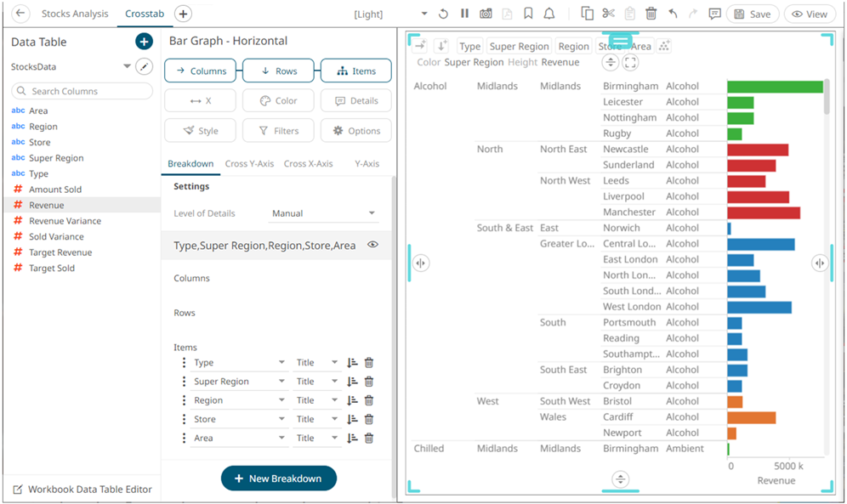Image resolution: width=847 pixels, height=504 pixels.
Task: Click the Save button
Action: pyautogui.click(x=753, y=14)
